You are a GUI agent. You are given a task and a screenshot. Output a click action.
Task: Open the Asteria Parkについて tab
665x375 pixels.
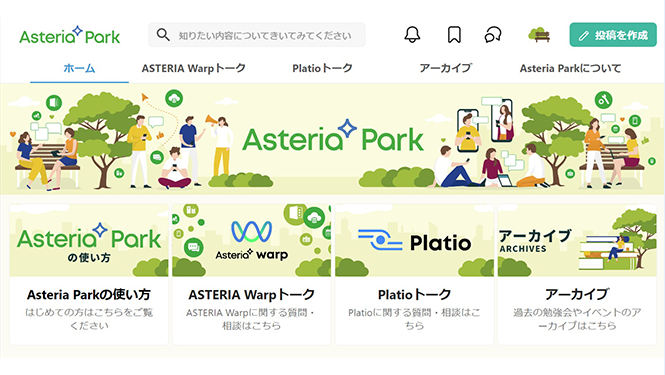click(x=570, y=68)
